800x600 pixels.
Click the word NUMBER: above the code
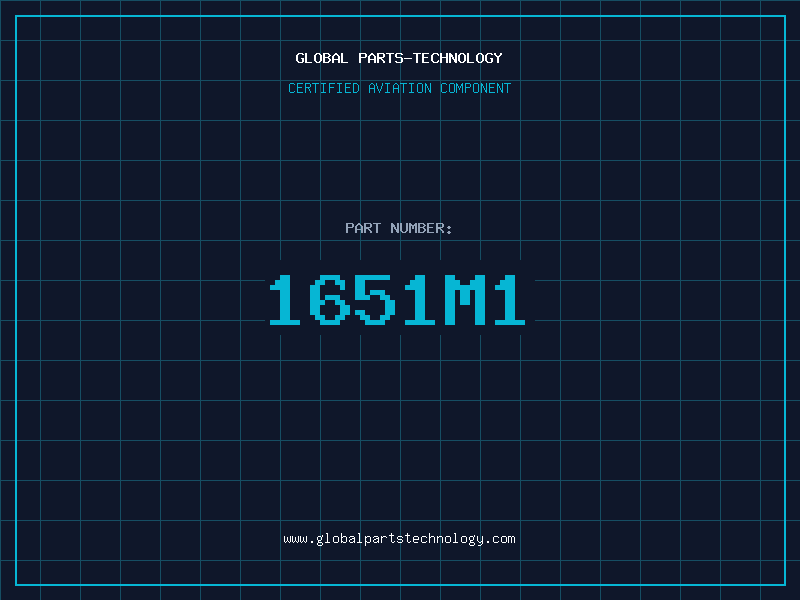pyautogui.click(x=421, y=228)
